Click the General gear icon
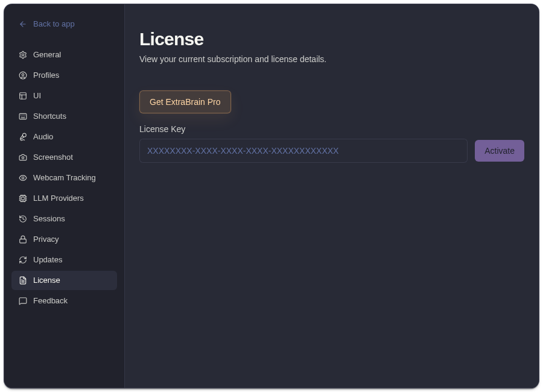 (23, 55)
